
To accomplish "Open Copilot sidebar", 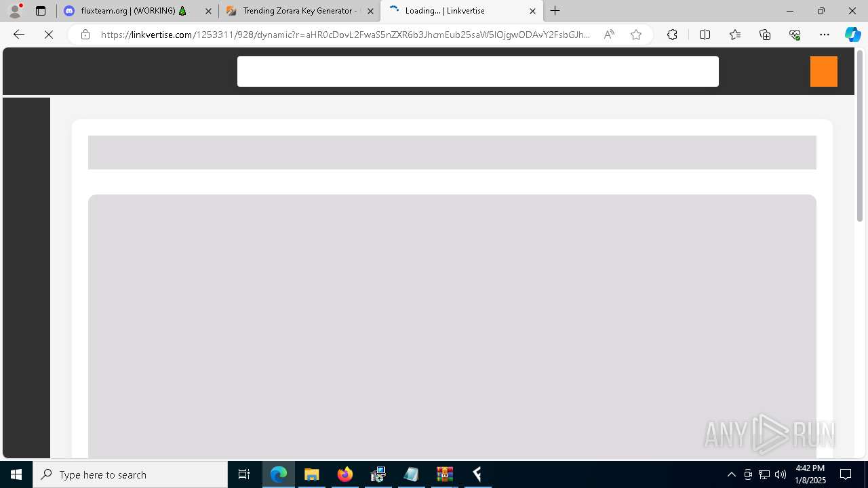I will tap(852, 35).
